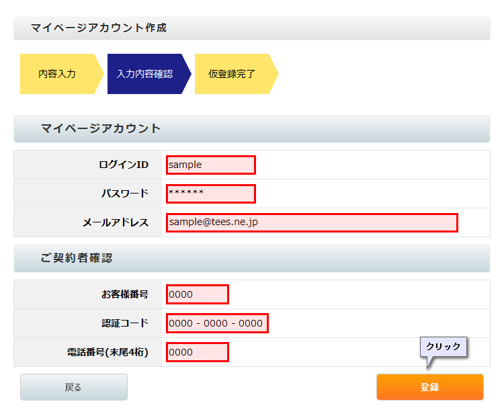Viewport: 504px width, 420px height.
Task: Click the 電話番号(末尾4桁) field
Action: pos(198,352)
